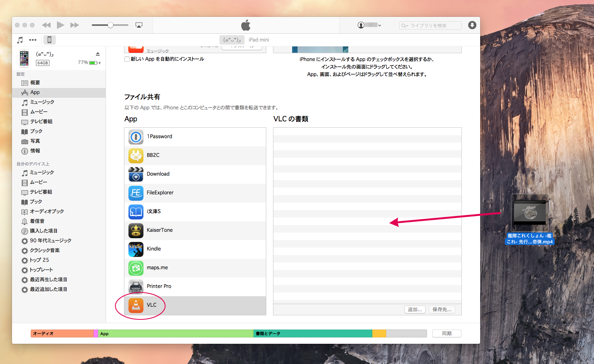The width and height of the screenshot is (594, 364).
Task: Focus the library search field
Action: coord(430,25)
